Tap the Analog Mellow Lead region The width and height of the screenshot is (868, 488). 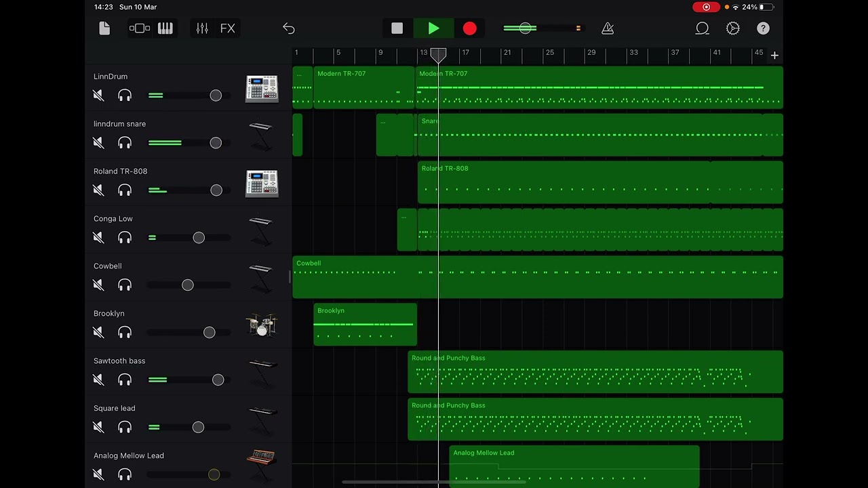[x=574, y=466]
